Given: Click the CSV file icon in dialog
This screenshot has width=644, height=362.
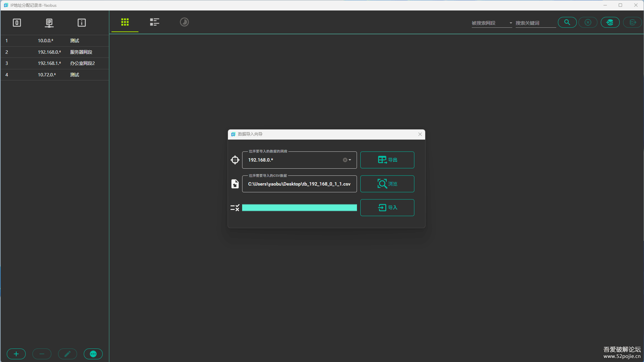Looking at the screenshot, I should [x=235, y=184].
